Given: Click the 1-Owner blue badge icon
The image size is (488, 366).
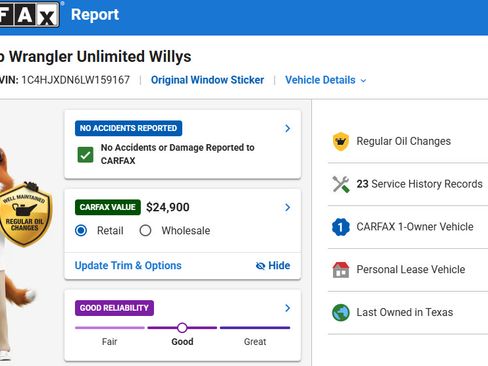Looking at the screenshot, I should click(341, 227).
